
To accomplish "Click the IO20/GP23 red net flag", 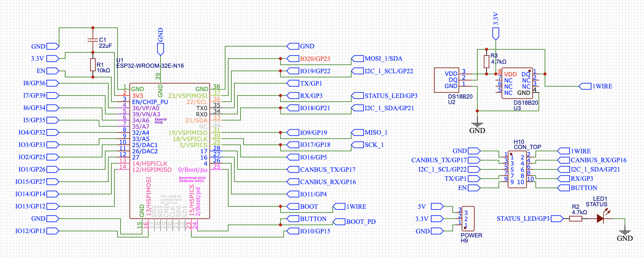I will click(x=308, y=58).
